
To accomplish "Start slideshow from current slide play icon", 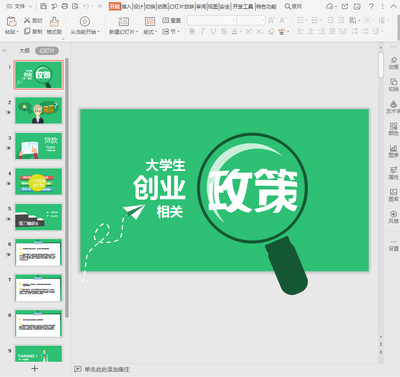I will click(85, 21).
